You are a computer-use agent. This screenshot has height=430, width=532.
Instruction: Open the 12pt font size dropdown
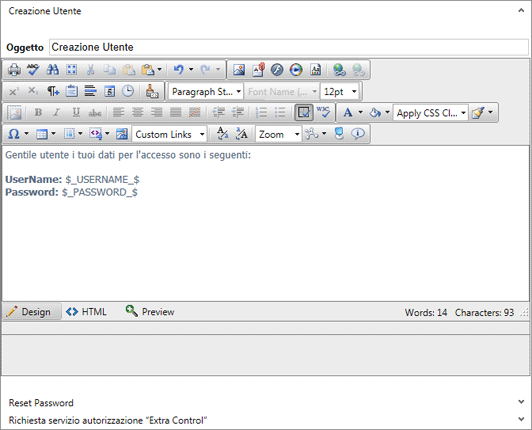point(340,92)
